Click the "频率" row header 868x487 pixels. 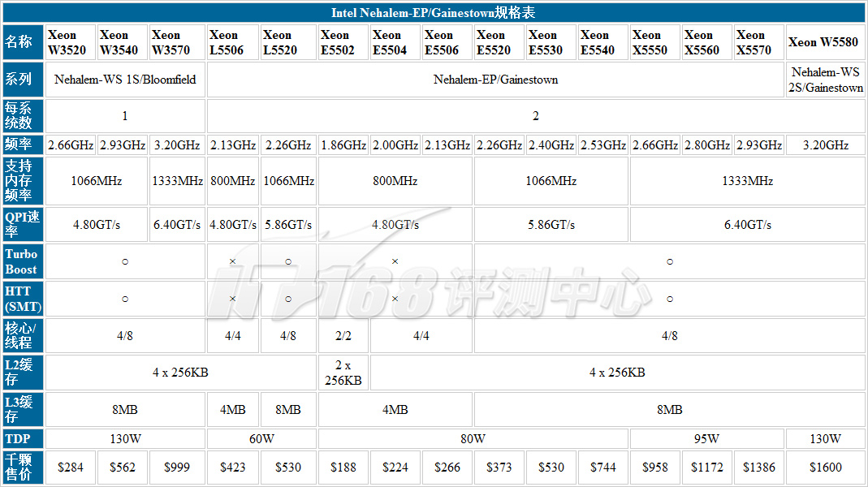click(x=23, y=145)
